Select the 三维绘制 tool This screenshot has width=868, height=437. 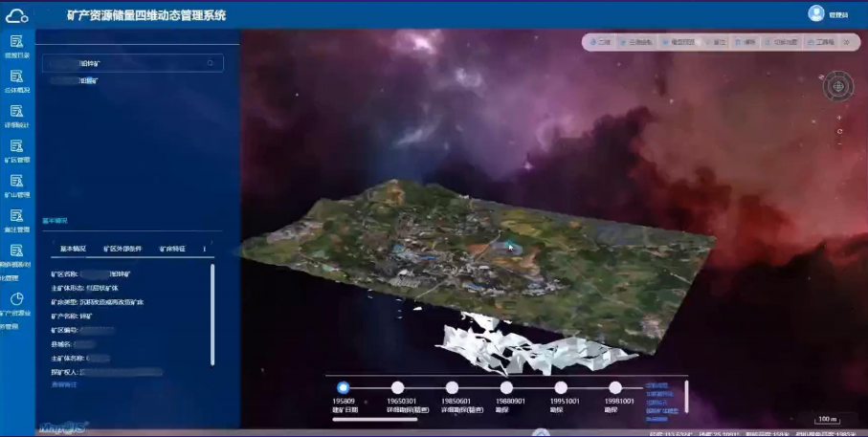pos(636,42)
